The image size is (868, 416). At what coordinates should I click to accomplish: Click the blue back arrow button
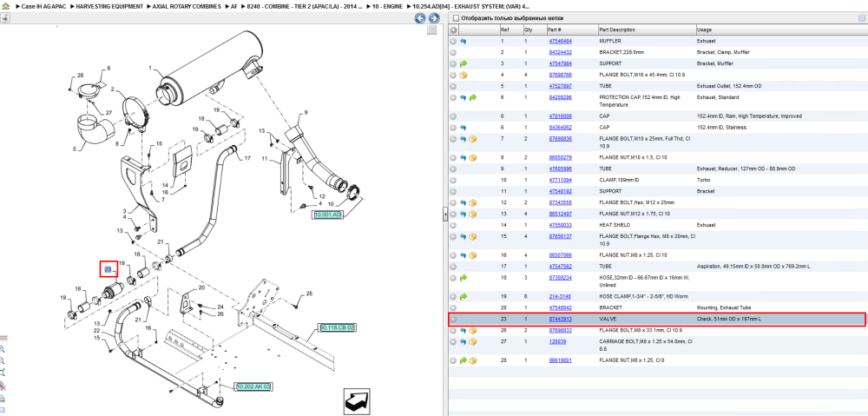(420, 18)
